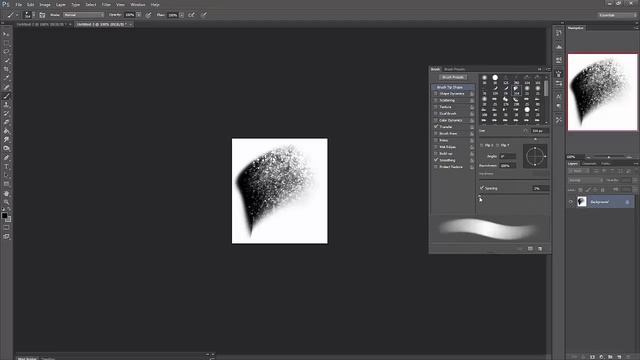Select the Zoom tool
The image size is (640, 360).
[x=6, y=202]
